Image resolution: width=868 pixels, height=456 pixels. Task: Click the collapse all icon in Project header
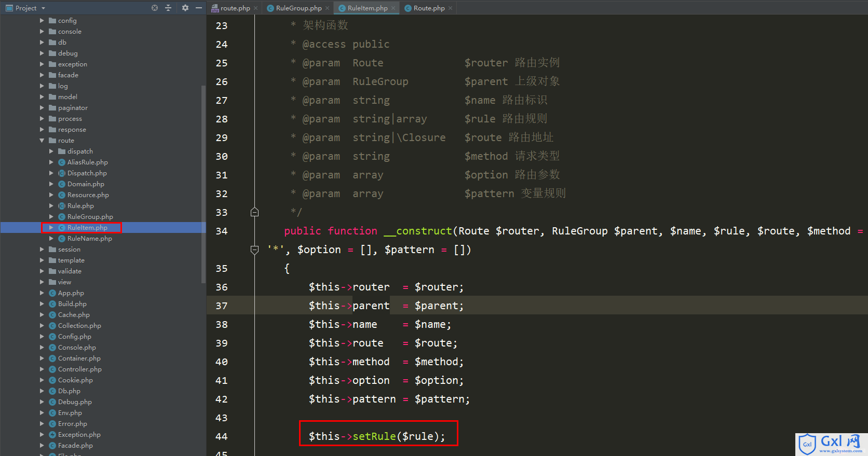pyautogui.click(x=168, y=8)
